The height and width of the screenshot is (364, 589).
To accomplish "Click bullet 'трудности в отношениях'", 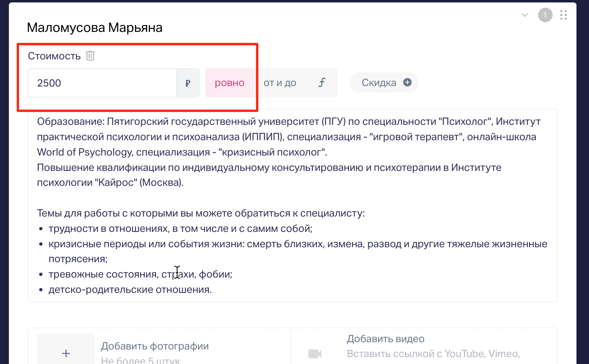I will (180, 229).
